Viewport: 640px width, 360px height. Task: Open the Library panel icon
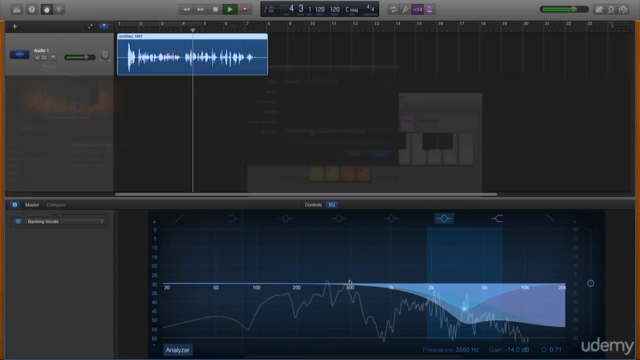click(x=17, y=9)
